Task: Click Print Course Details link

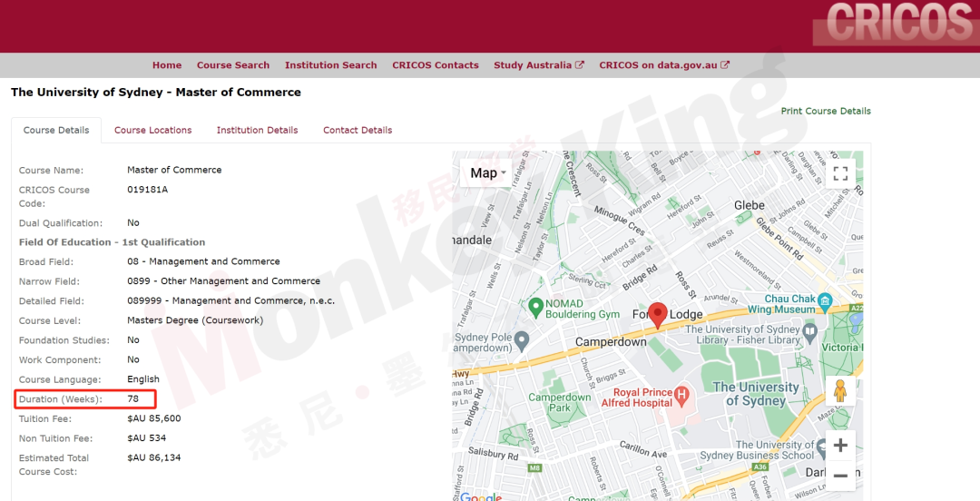Action: 826,111
